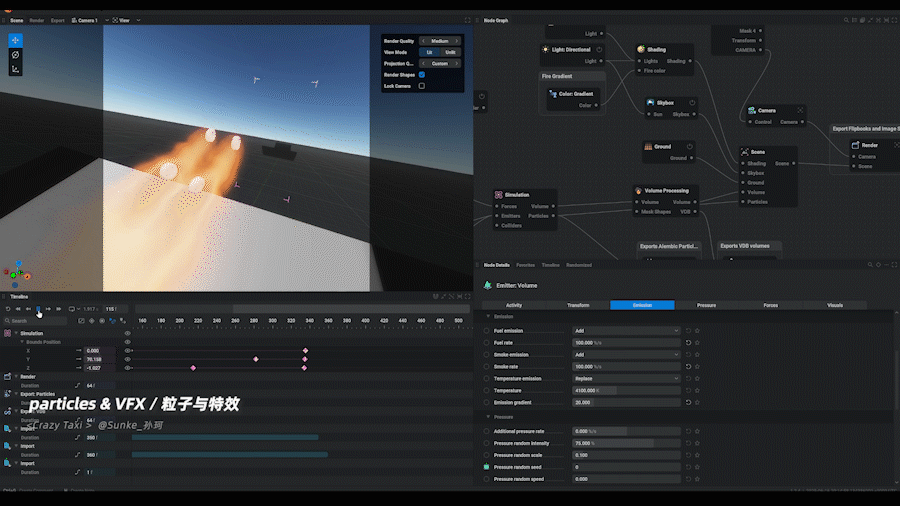The height and width of the screenshot is (506, 900).
Task: Reset the timeline loop icon
Action: [8, 309]
